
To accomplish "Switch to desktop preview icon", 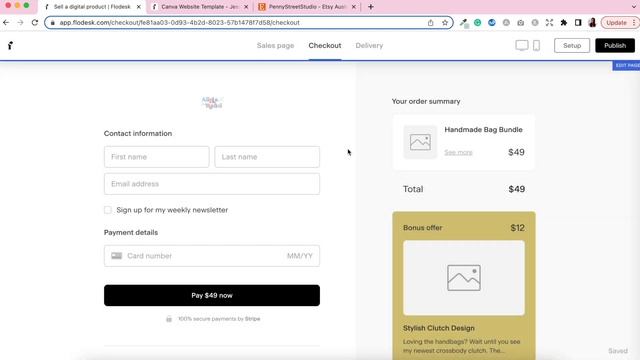I will click(x=522, y=45).
